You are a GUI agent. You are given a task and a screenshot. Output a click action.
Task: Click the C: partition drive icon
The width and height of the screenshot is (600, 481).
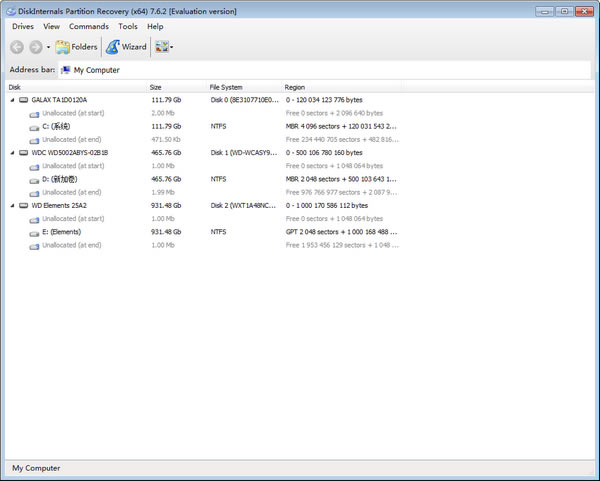[34, 127]
